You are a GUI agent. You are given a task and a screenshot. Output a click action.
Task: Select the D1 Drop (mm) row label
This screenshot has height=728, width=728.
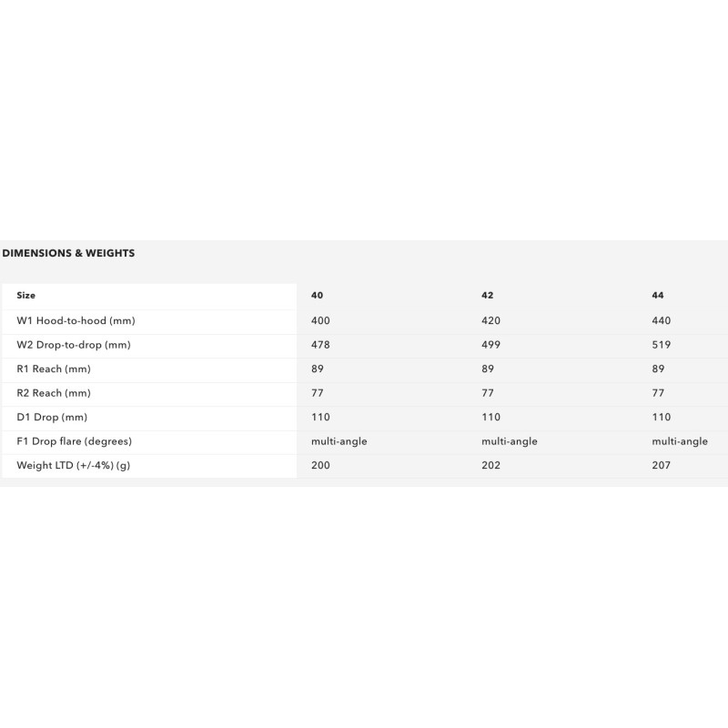(52, 418)
